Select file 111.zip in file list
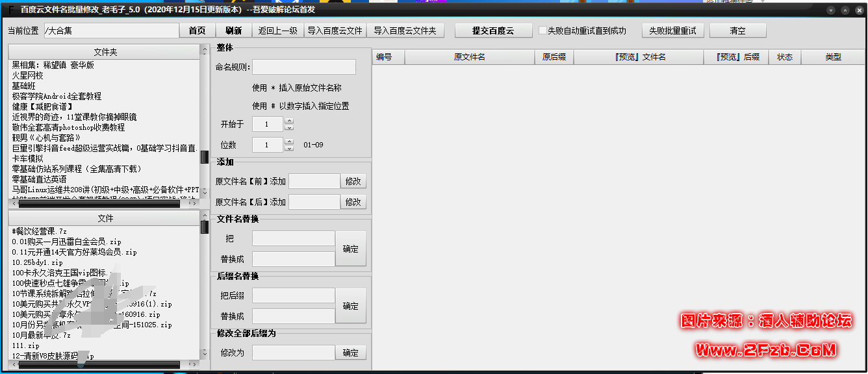The image size is (868, 374). (x=25, y=345)
